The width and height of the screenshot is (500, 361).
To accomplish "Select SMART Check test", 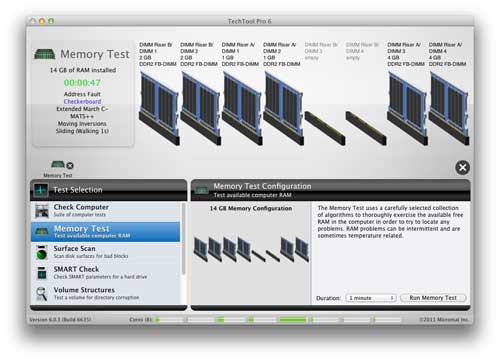I will click(x=106, y=273).
